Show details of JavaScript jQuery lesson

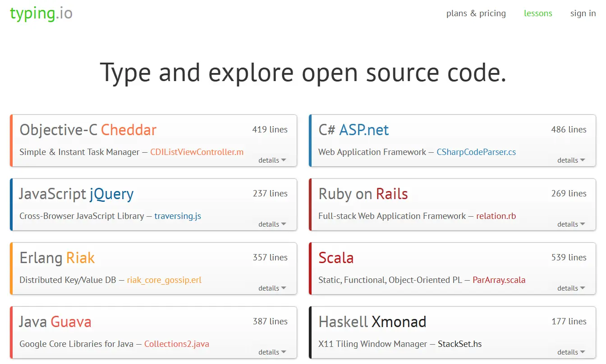(272, 224)
